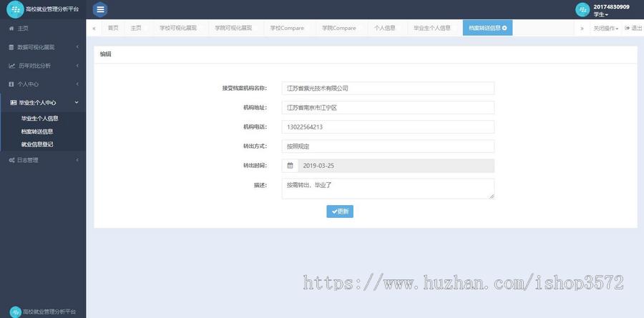Image resolution: width=644 pixels, height=318 pixels.
Task: Expand 日志管理 sidebar menu
Action: pos(43,160)
